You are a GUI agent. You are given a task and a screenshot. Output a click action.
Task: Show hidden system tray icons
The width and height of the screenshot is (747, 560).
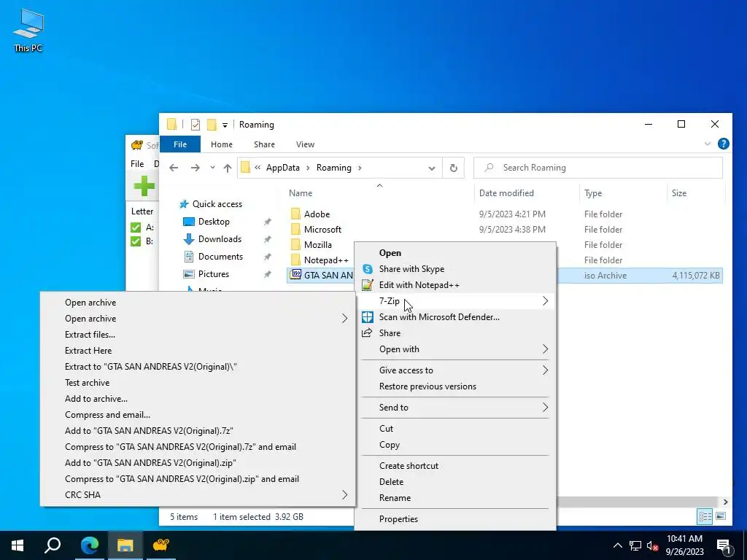tap(617, 545)
